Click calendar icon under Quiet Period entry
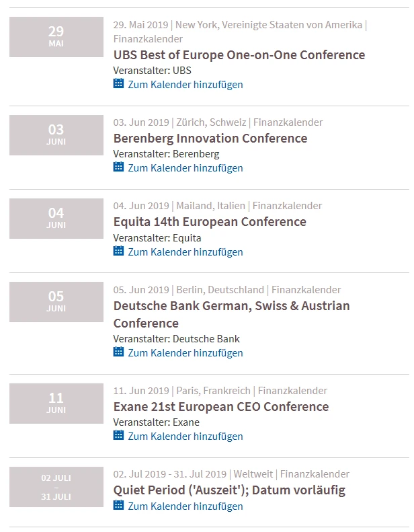Image resolution: width=414 pixels, height=532 pixels. [x=118, y=505]
